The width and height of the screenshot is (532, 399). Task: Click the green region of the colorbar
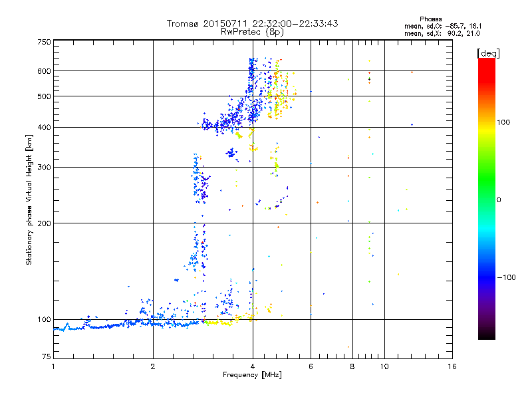pyautogui.click(x=487, y=176)
